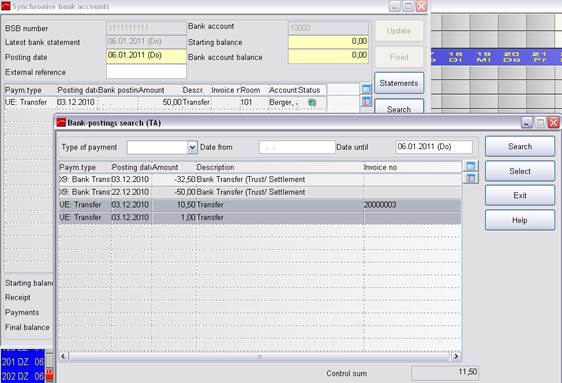Viewport: 562px width, 383px height.
Task: Click the Posting date field
Action: [x=146, y=56]
